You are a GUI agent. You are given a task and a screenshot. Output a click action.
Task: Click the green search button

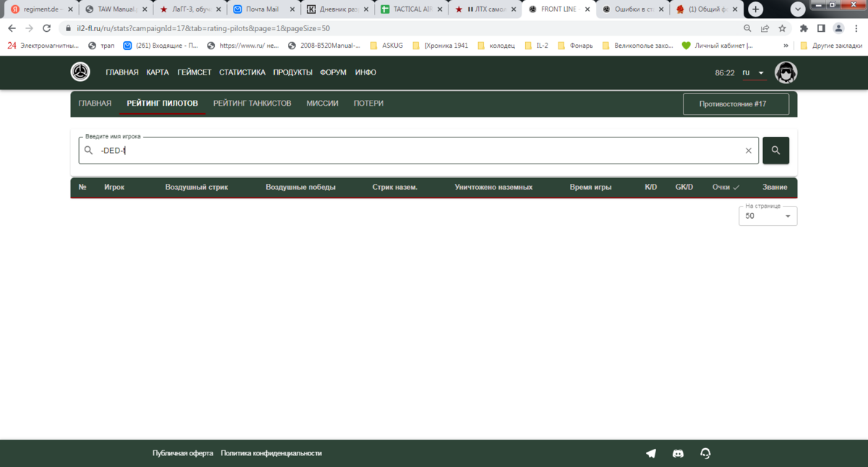[775, 151]
